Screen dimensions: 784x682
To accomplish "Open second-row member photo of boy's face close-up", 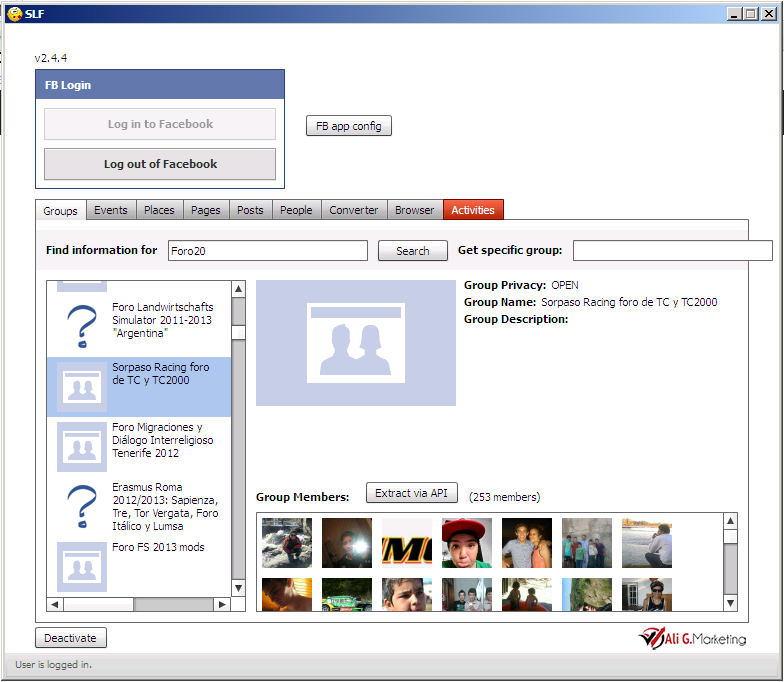I will (407, 594).
